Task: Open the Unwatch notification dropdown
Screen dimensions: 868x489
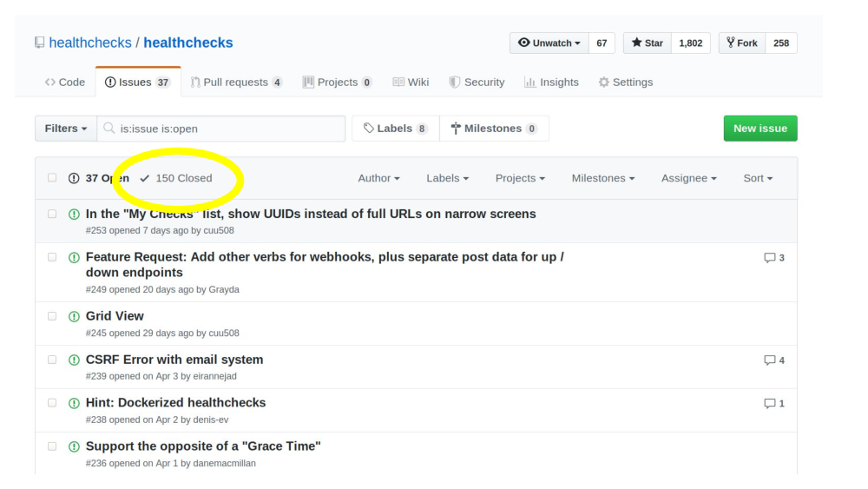Action: [549, 43]
